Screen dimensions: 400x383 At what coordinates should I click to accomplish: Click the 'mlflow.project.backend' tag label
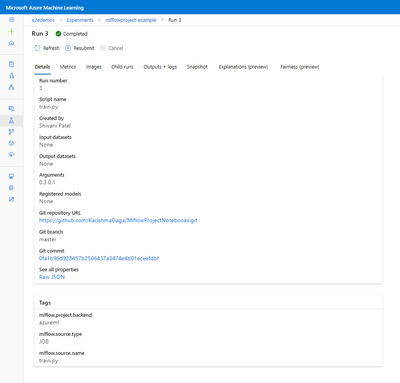[x=65, y=315]
